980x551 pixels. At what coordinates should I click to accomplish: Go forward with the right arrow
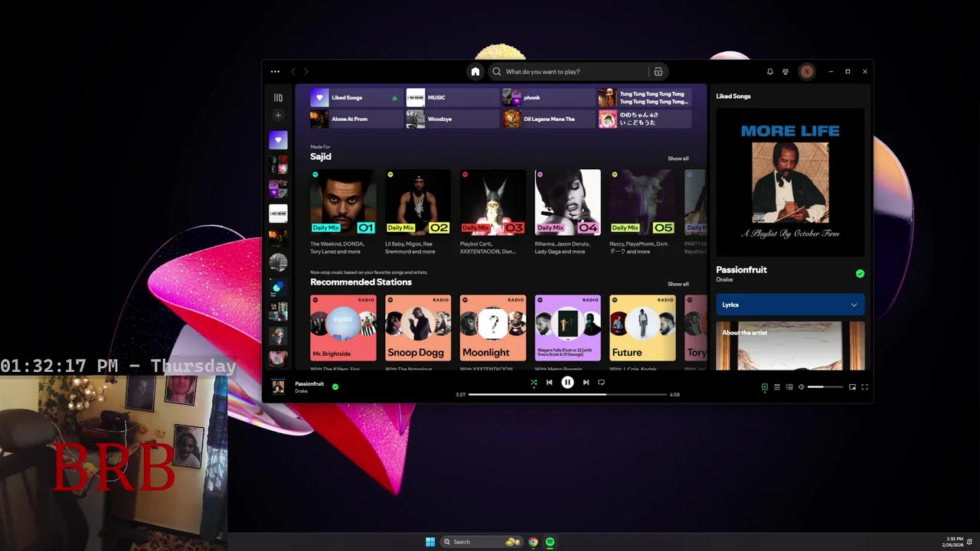[x=305, y=71]
